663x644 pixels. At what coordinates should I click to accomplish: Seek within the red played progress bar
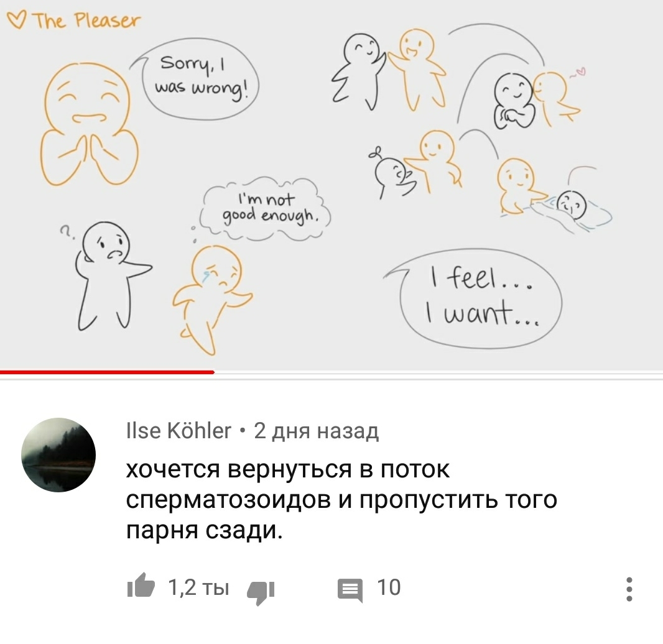[x=107, y=372]
